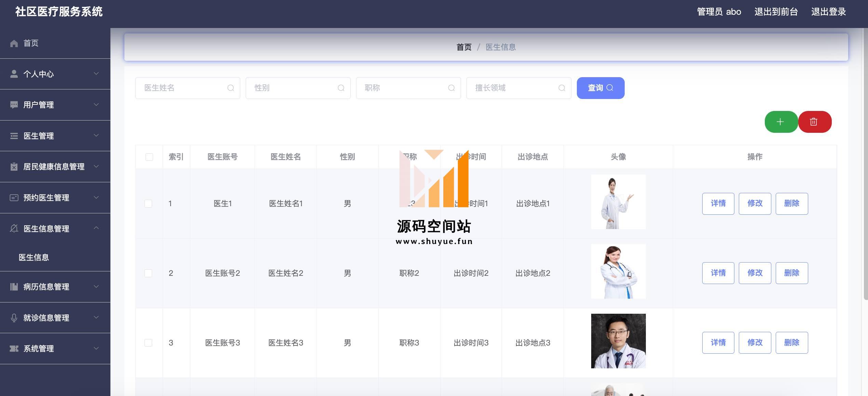
Task: Open the 病历信息管理 sidebar menu
Action: [x=55, y=287]
